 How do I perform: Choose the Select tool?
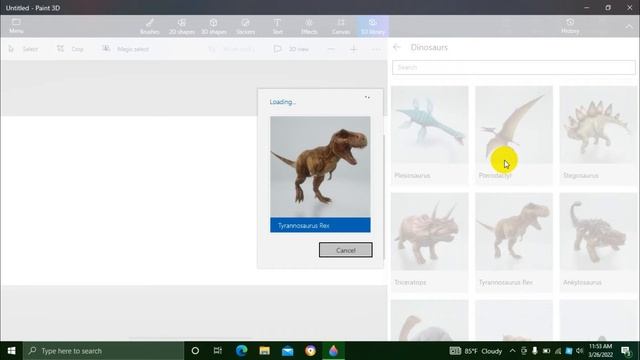(23, 49)
